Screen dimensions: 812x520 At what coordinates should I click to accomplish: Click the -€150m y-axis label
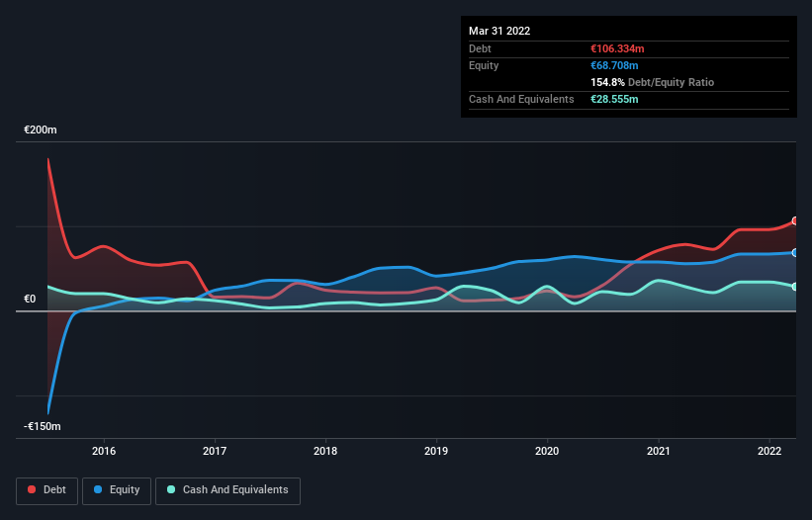point(42,426)
